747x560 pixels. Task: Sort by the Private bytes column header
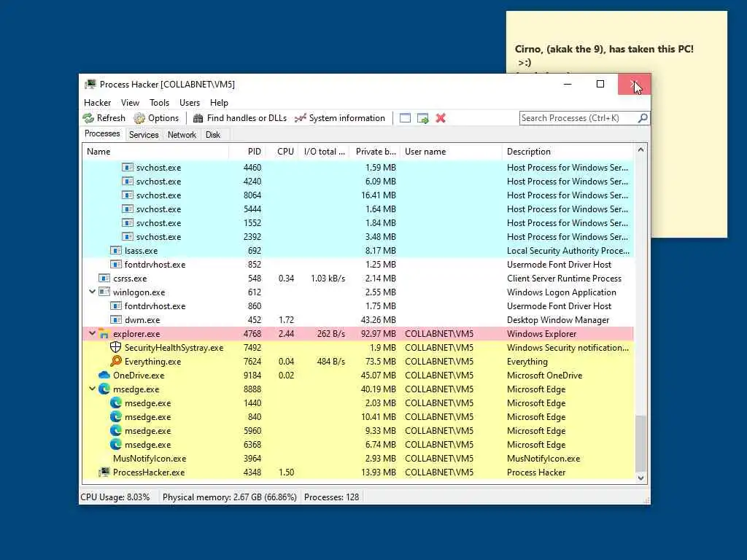pos(375,152)
